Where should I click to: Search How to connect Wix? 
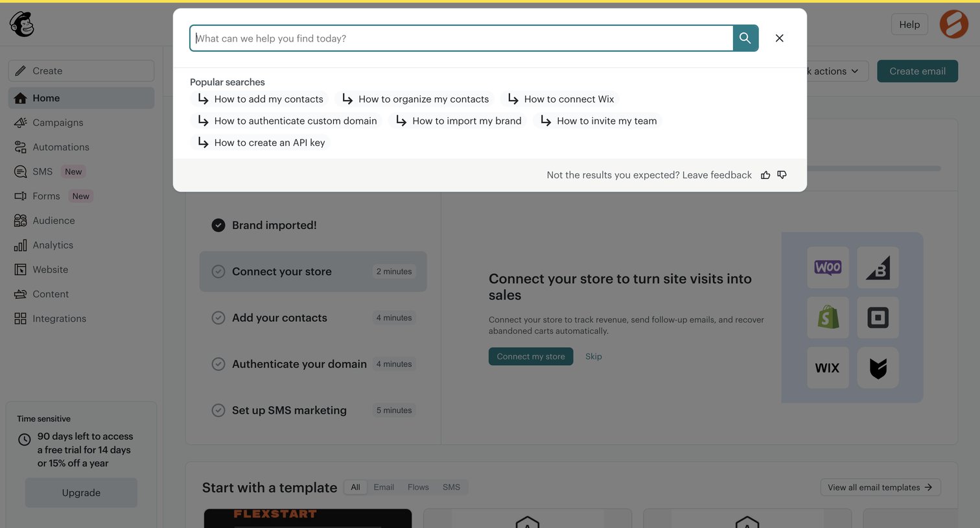pos(561,99)
